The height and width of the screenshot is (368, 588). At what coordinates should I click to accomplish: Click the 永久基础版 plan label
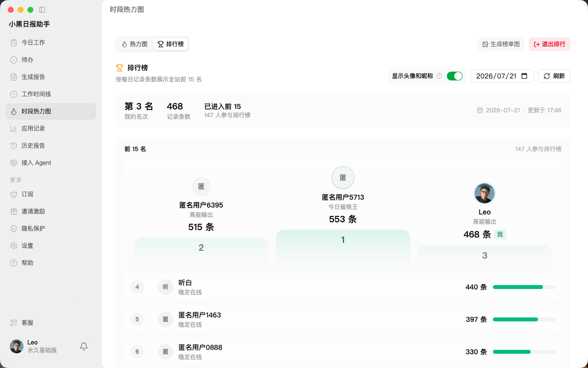(x=42, y=350)
